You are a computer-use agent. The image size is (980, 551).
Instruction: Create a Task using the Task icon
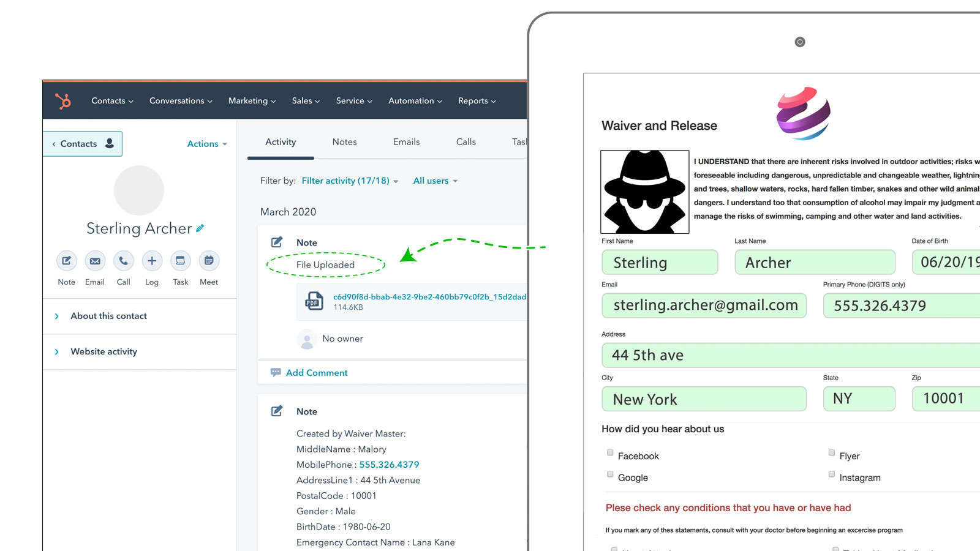click(180, 261)
